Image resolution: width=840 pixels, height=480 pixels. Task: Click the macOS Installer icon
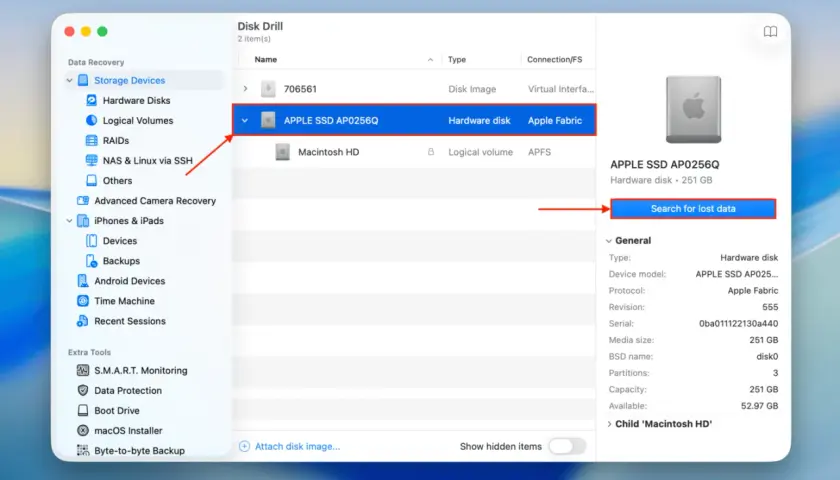[x=83, y=430]
